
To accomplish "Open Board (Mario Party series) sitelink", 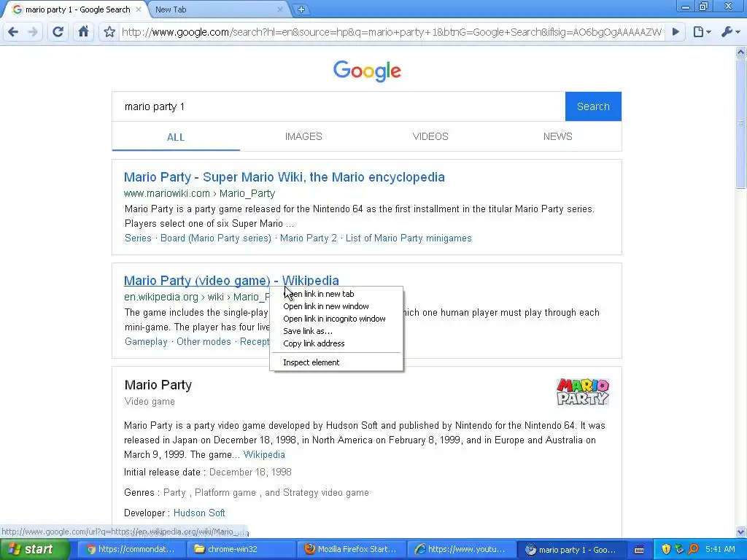I will pyautogui.click(x=215, y=238).
